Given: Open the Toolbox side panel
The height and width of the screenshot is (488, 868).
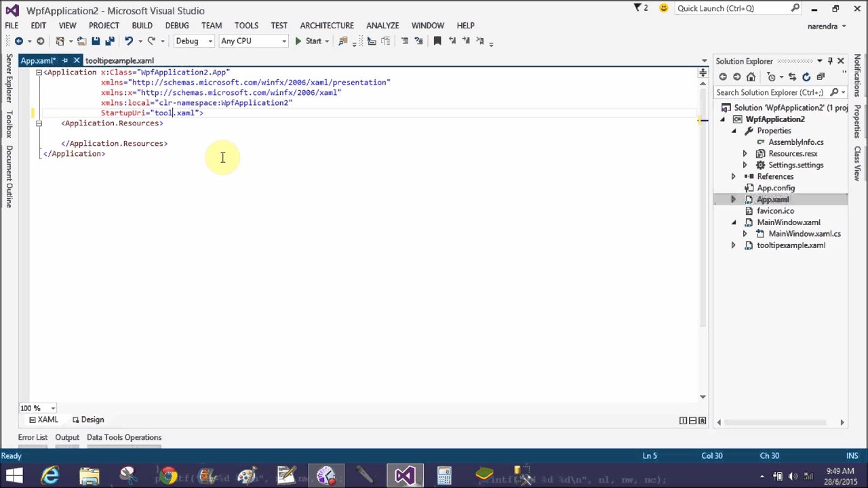Looking at the screenshot, I should (9, 124).
